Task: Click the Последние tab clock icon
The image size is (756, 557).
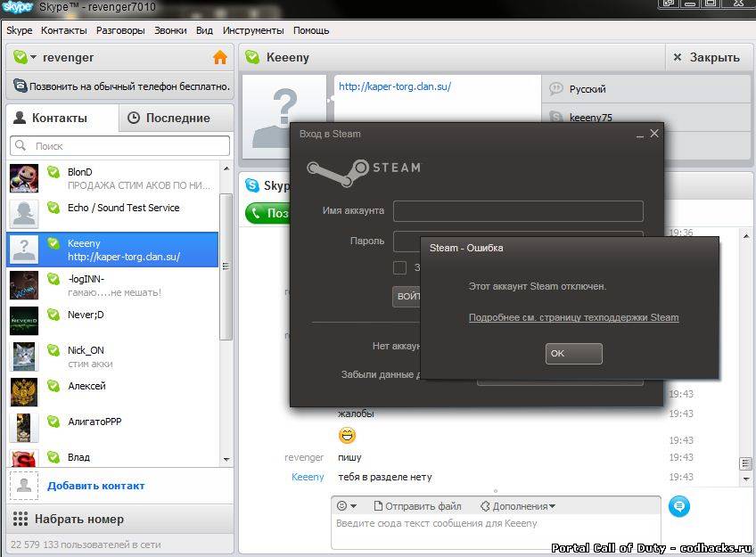Action: [134, 118]
